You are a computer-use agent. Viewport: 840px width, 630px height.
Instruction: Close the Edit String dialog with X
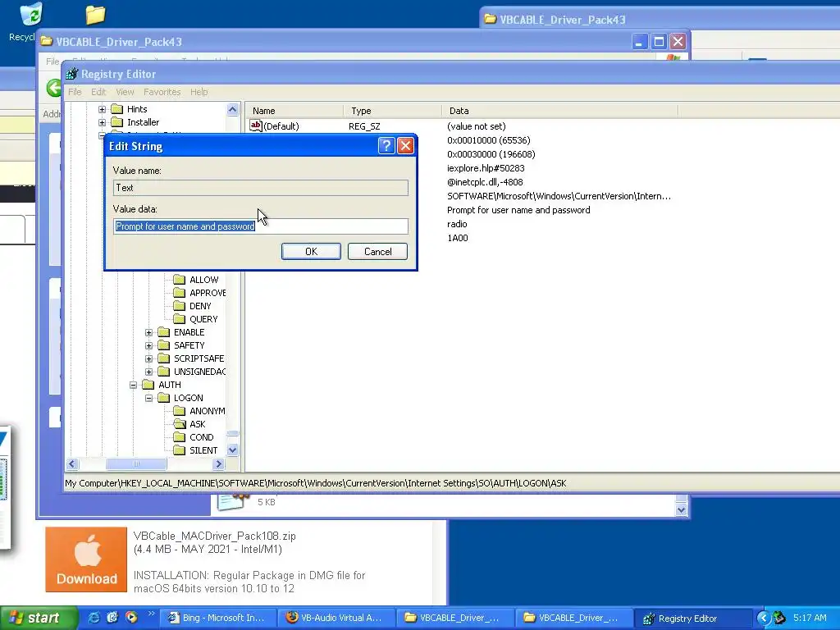click(405, 146)
